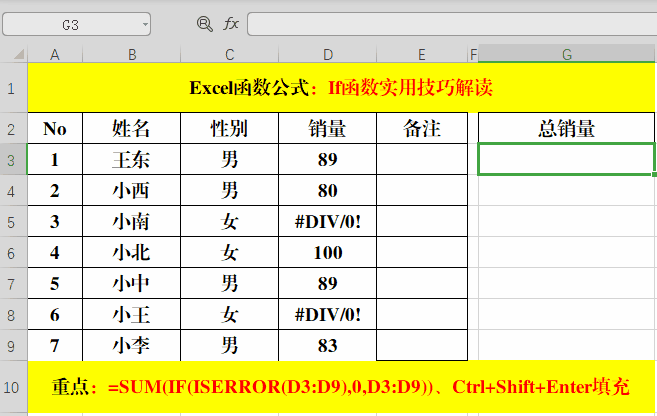
Task: Click the '备注' header cell
Action: pos(422,128)
